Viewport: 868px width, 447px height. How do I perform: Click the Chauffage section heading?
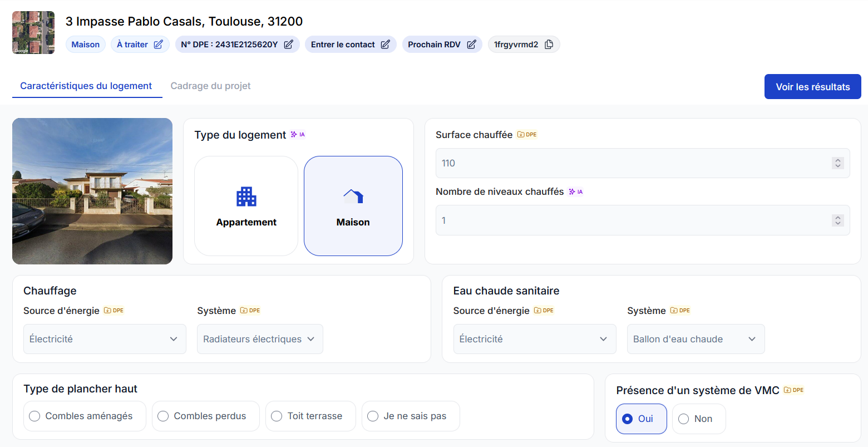[50, 291]
